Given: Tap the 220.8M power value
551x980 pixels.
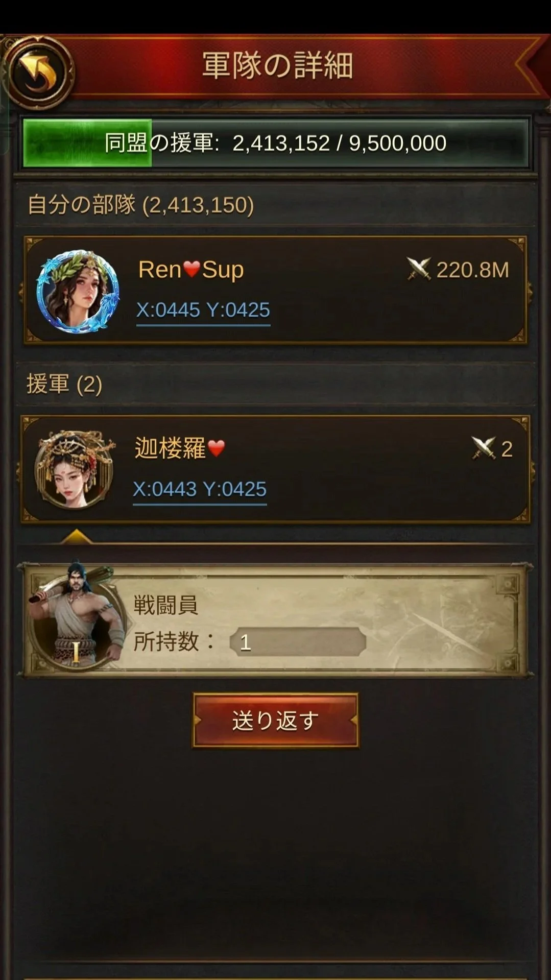Looking at the screenshot, I should point(472,270).
